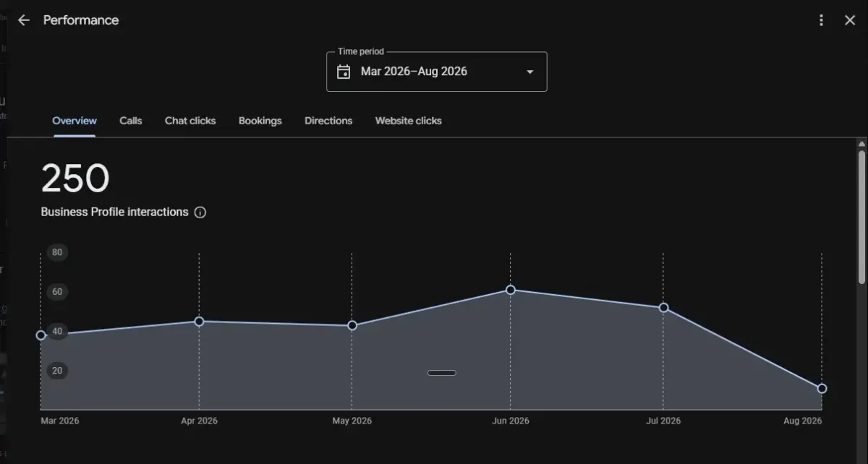Click the 80 y-axis value label

pos(57,252)
